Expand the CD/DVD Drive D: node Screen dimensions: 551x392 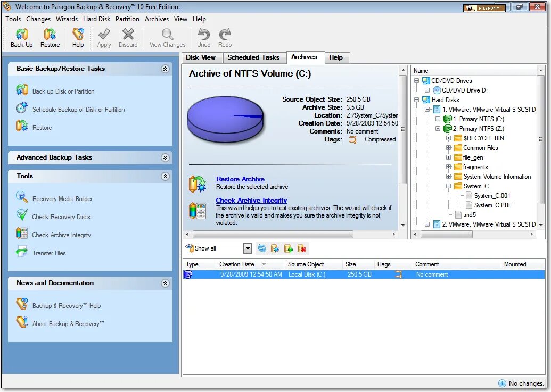[x=427, y=90]
